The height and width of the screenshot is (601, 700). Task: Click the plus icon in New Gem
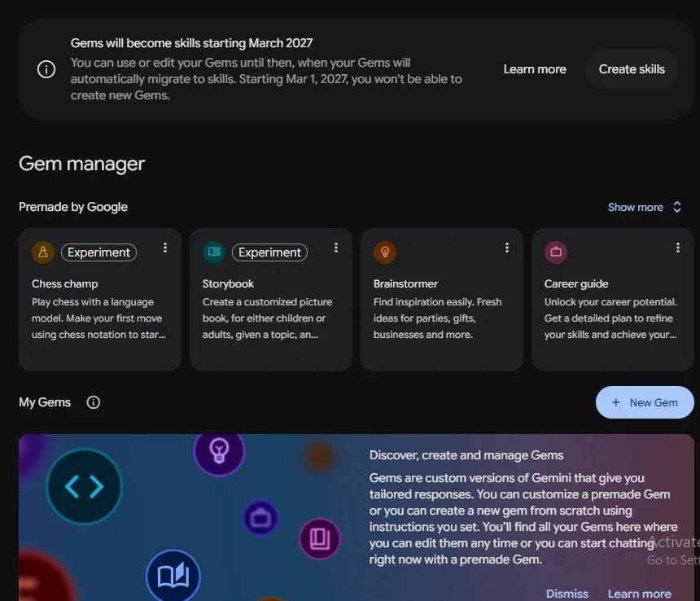tap(615, 402)
